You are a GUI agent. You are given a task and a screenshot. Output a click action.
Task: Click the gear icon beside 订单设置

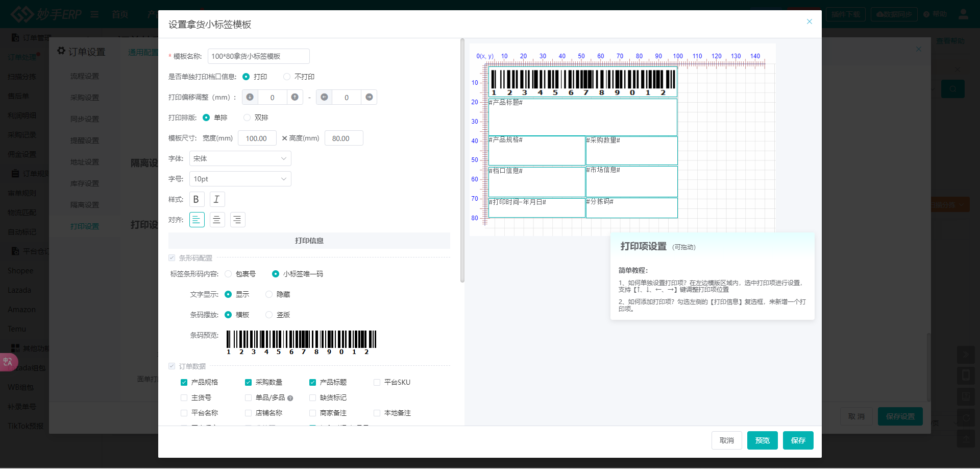tap(61, 51)
